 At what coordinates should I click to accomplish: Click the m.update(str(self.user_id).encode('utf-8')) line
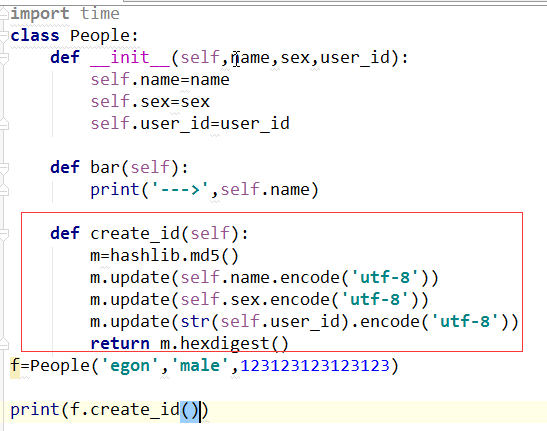[304, 322]
